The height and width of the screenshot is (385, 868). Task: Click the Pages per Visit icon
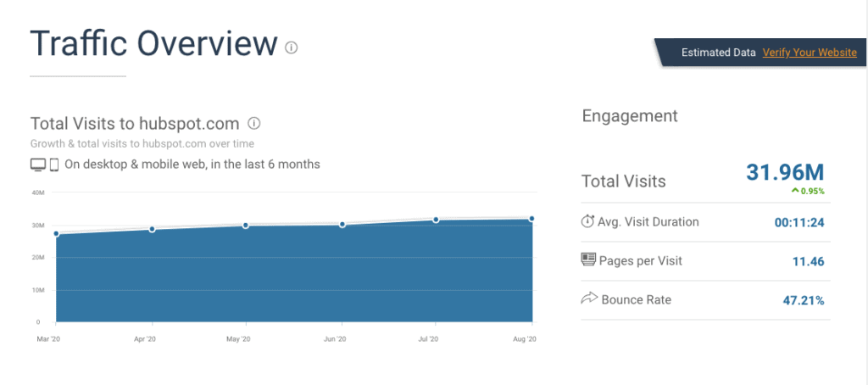pyautogui.click(x=588, y=260)
